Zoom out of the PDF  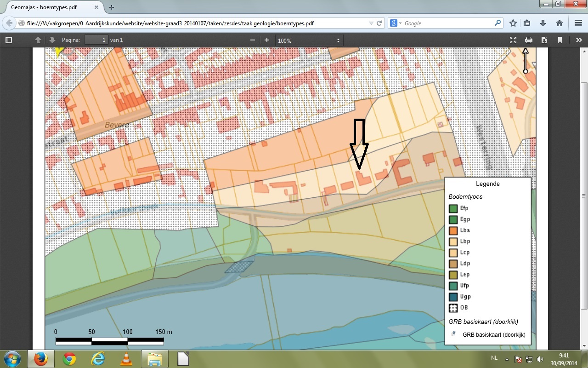[x=253, y=40]
